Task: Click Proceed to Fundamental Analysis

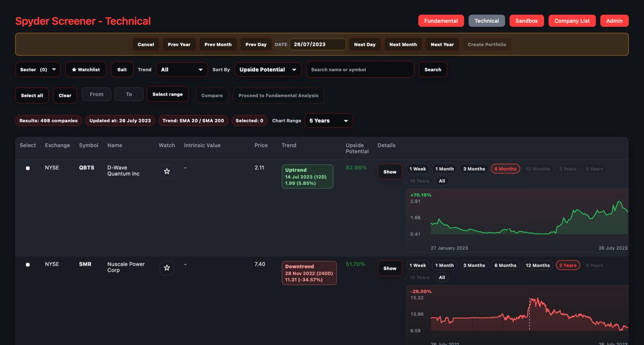Action: click(x=278, y=96)
